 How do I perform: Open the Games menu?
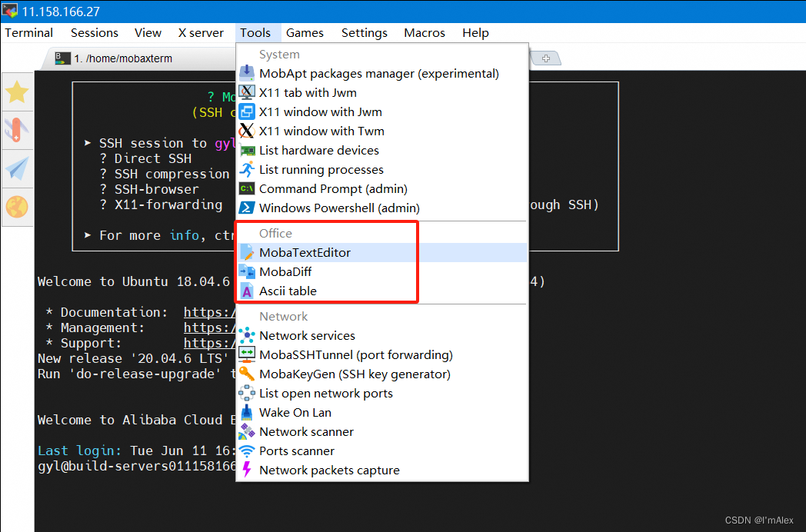coord(305,33)
